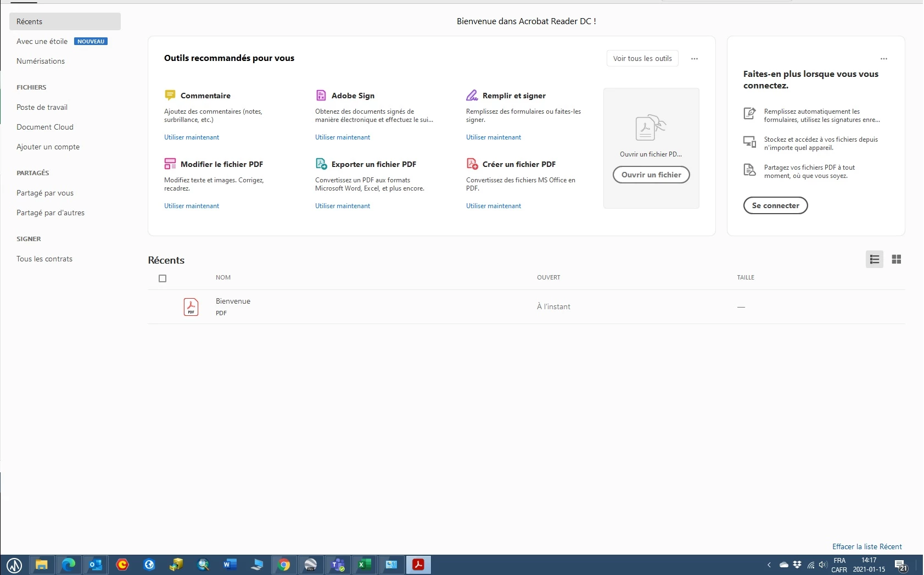
Task: Click the NOM column header
Action: [x=223, y=277]
